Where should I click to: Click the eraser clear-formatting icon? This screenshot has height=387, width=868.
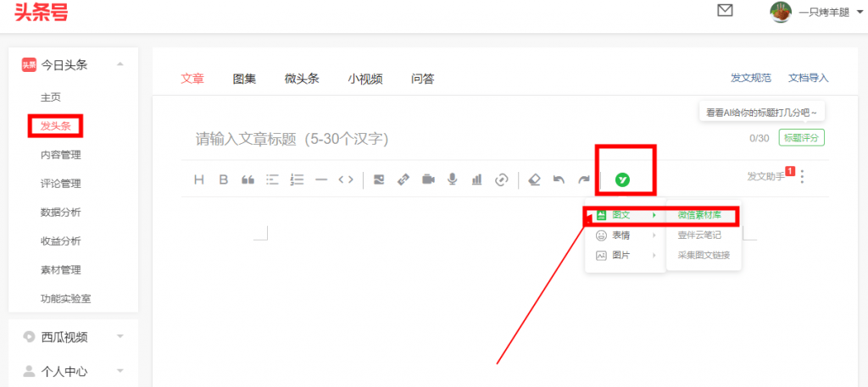(534, 180)
